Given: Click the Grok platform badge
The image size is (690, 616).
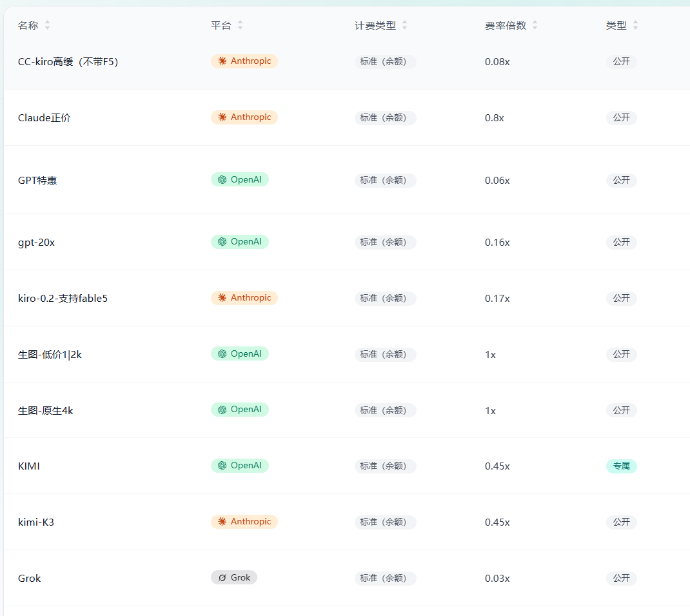Looking at the screenshot, I should (x=234, y=577).
